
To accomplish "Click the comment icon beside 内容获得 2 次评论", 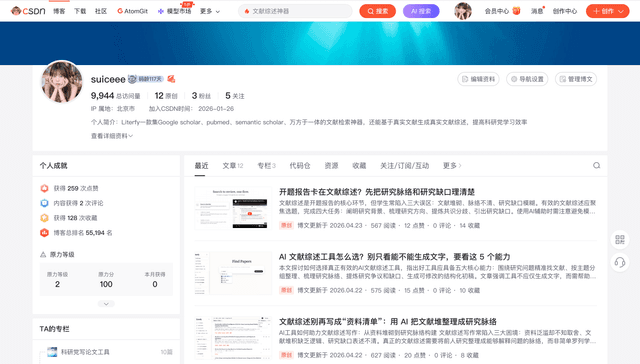I will 44,203.
